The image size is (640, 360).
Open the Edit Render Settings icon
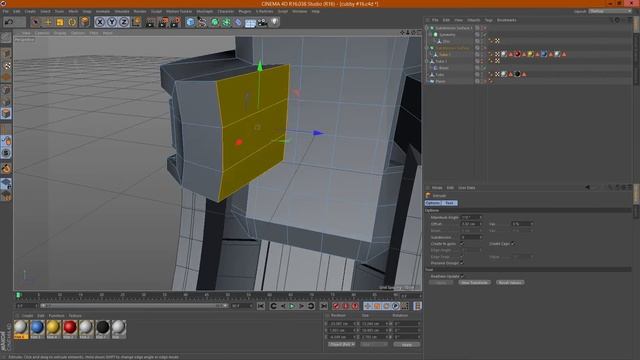point(176,22)
